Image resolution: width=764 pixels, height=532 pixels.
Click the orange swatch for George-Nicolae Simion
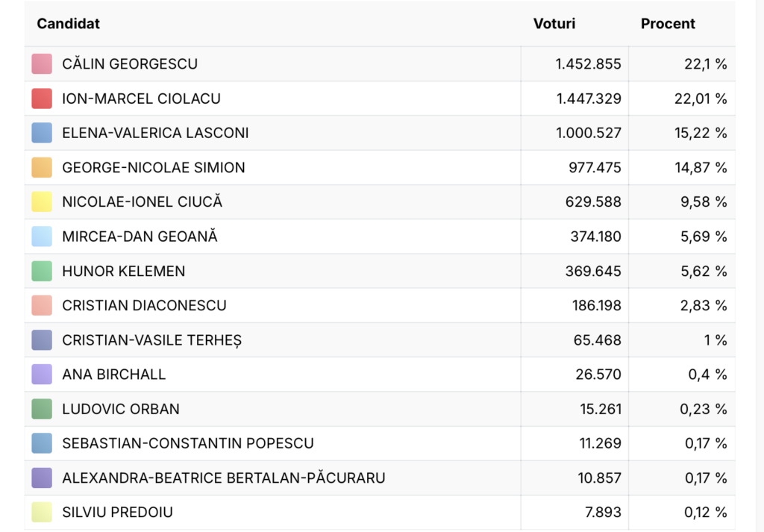point(42,168)
